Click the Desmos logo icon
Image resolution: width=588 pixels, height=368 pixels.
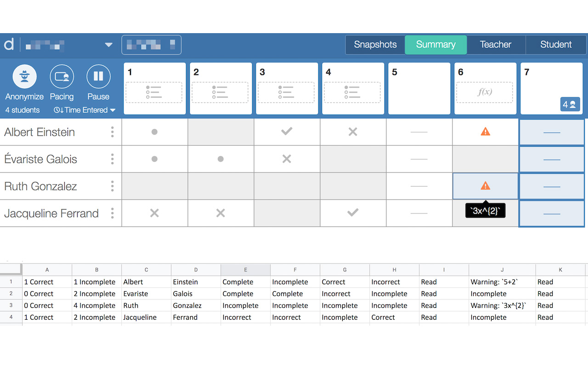8,44
